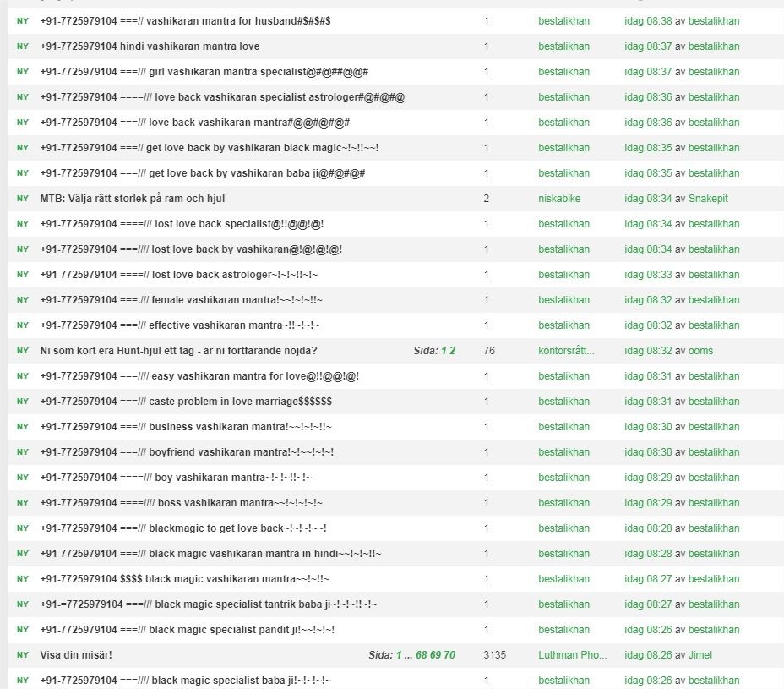Image resolution: width=784 pixels, height=689 pixels.
Task: Open thread 'Ni som kört era Hunt-hjul ett tag'
Action: tap(178, 351)
